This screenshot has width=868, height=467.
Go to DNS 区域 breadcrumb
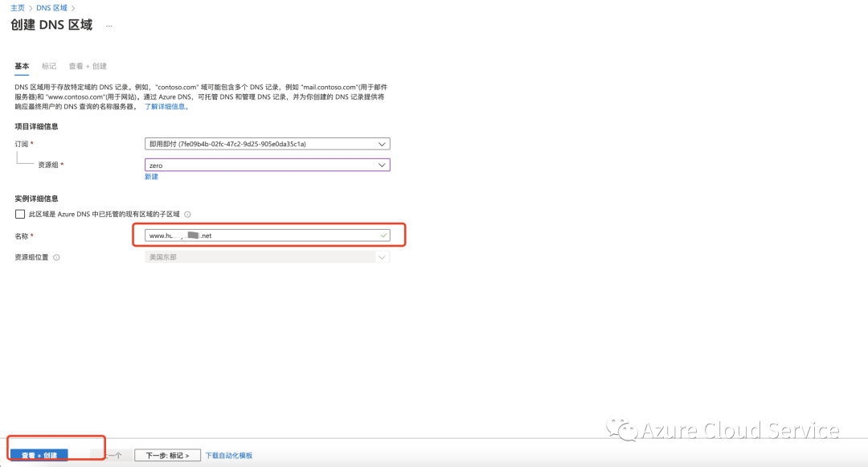[x=51, y=8]
